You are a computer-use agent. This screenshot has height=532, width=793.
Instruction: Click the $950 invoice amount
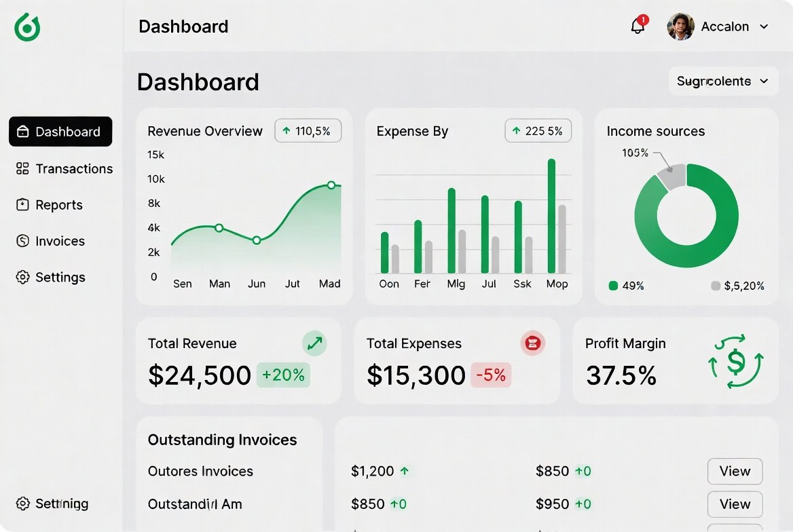(552, 504)
